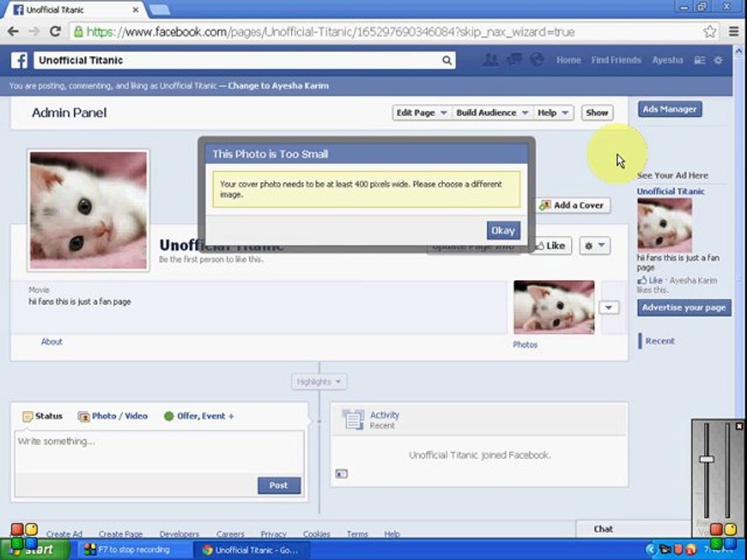Open Ads Manager button
The height and width of the screenshot is (560, 747).
(x=669, y=109)
